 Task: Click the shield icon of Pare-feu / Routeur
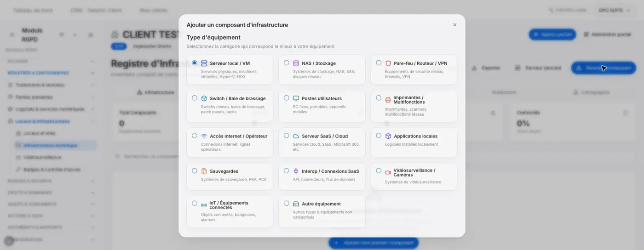pos(388,63)
